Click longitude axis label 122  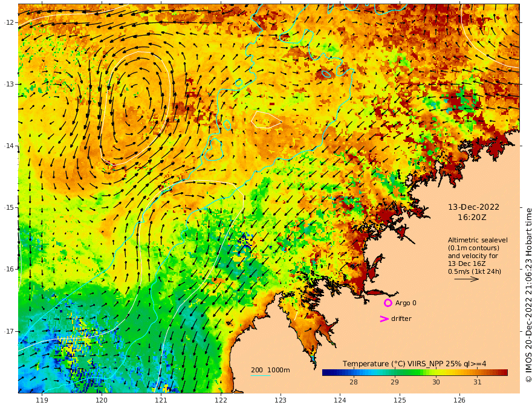(x=221, y=400)
